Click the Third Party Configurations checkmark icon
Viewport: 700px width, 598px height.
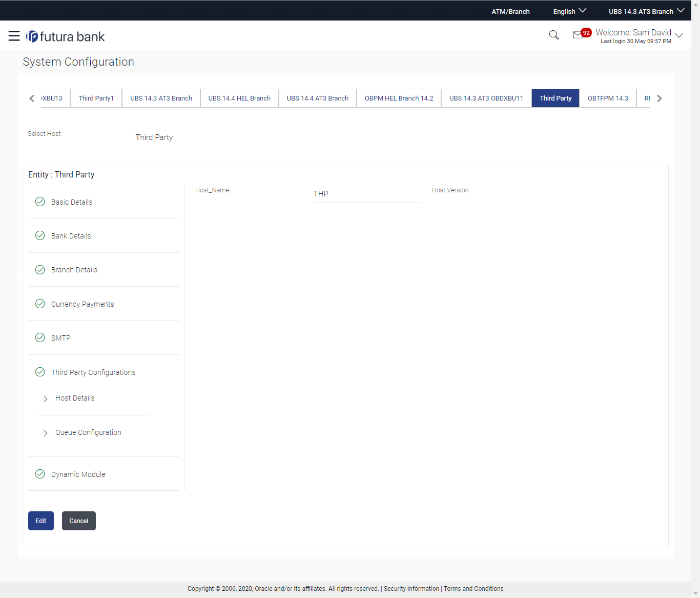pos(40,372)
